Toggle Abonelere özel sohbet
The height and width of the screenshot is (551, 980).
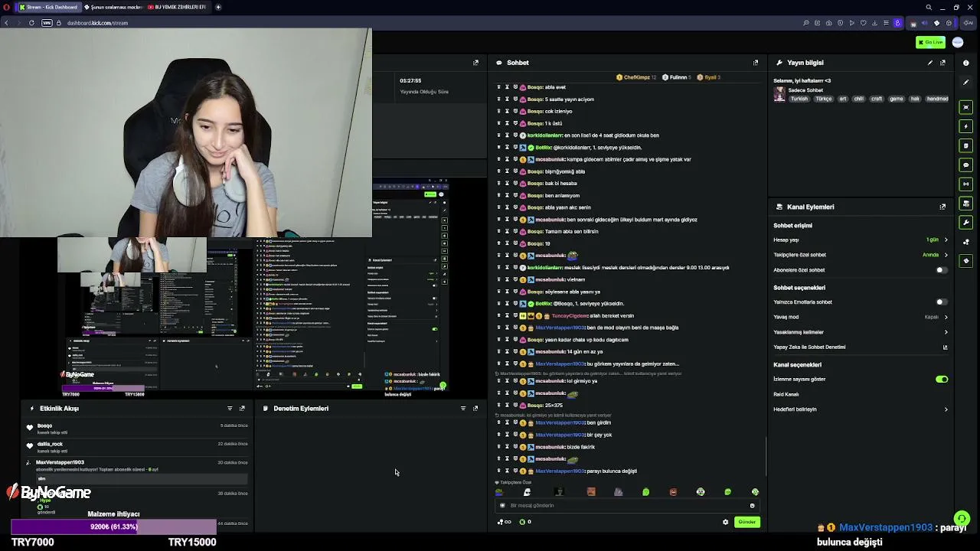(941, 270)
